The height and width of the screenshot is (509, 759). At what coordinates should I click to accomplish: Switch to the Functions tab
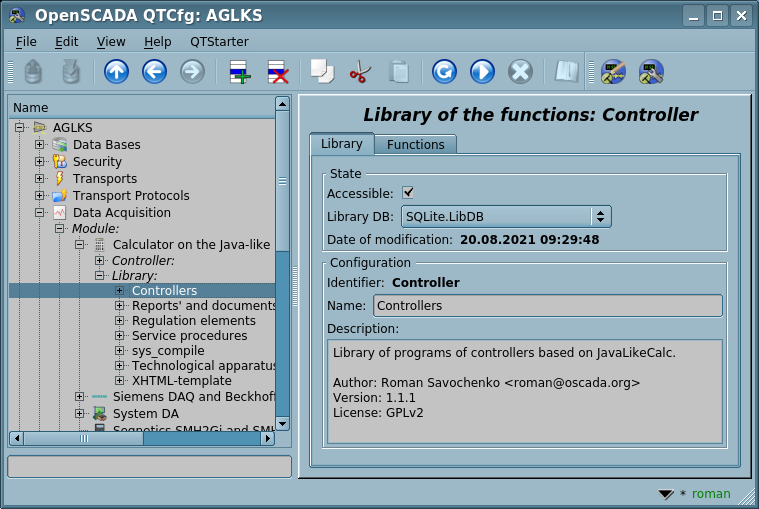[415, 145]
